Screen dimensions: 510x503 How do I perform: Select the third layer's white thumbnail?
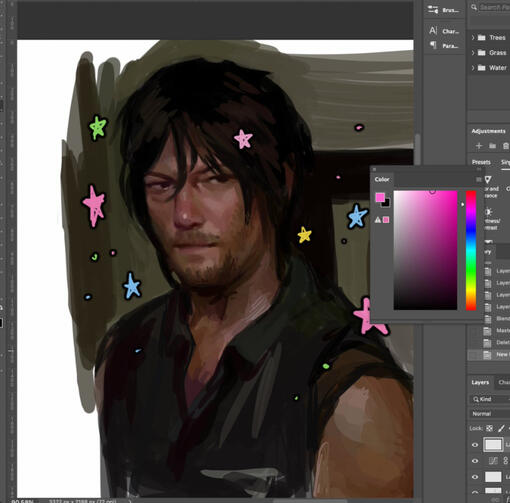pos(493,477)
